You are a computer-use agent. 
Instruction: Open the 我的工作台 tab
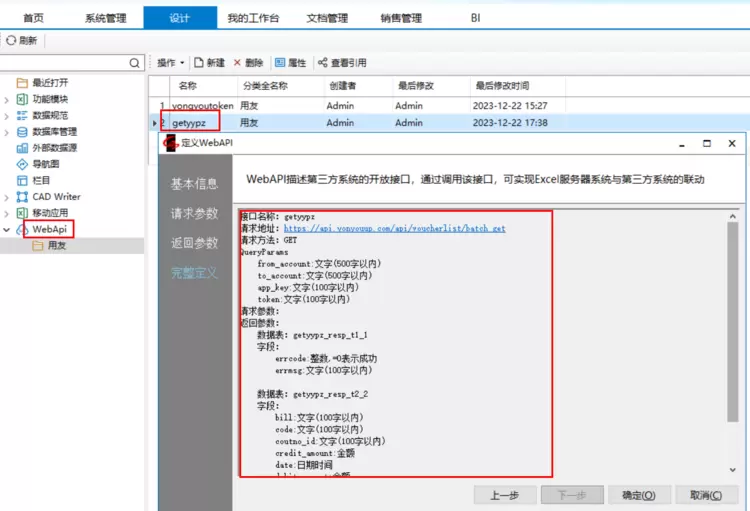coord(253,18)
